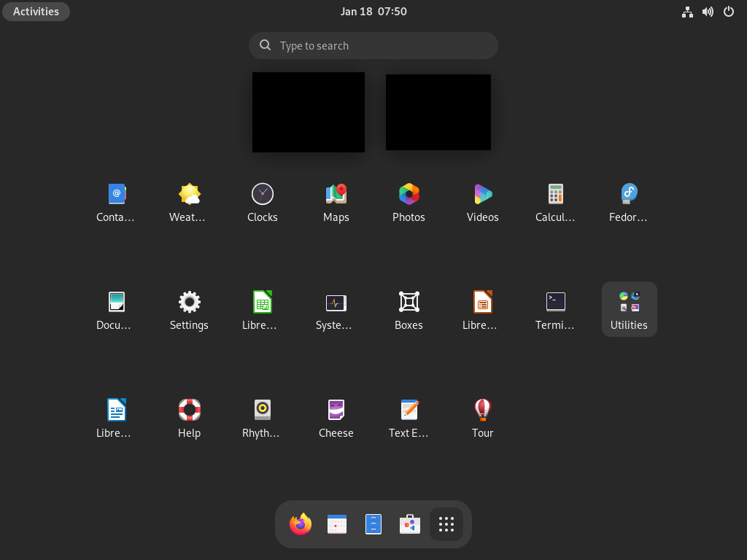
Task: Click the power icon in top bar
Action: pyautogui.click(x=729, y=12)
